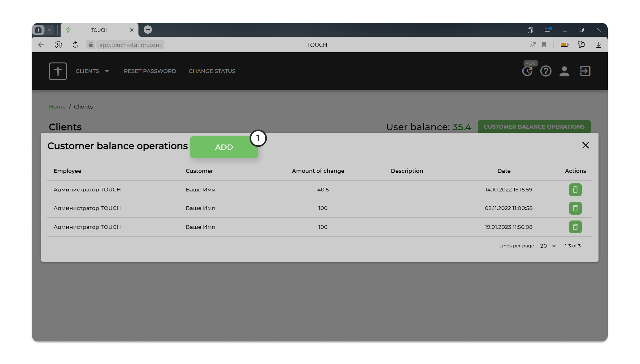
Task: Select the date cell 14.10.2022 15:15:59
Action: click(509, 190)
